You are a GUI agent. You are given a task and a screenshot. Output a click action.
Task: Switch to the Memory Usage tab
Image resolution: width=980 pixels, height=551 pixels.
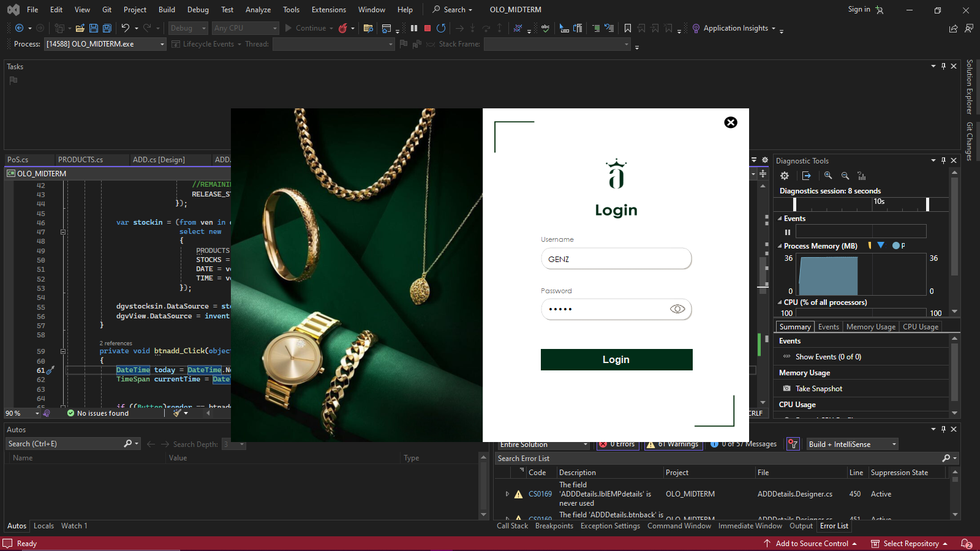(870, 327)
